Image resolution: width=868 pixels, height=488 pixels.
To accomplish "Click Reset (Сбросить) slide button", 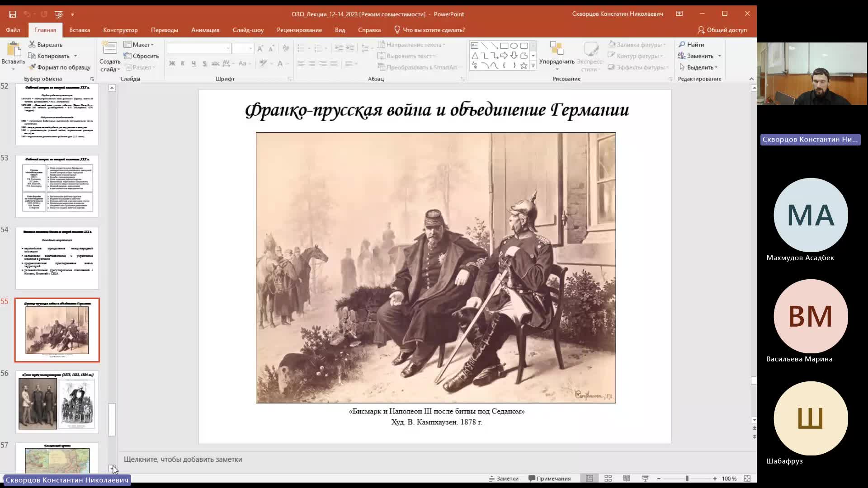I will click(x=142, y=56).
